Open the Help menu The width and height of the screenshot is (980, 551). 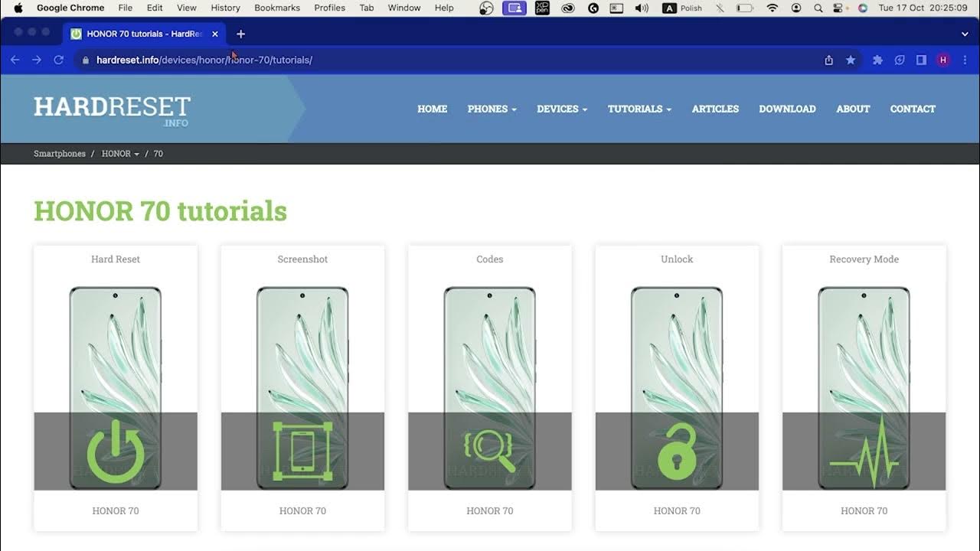pos(444,8)
